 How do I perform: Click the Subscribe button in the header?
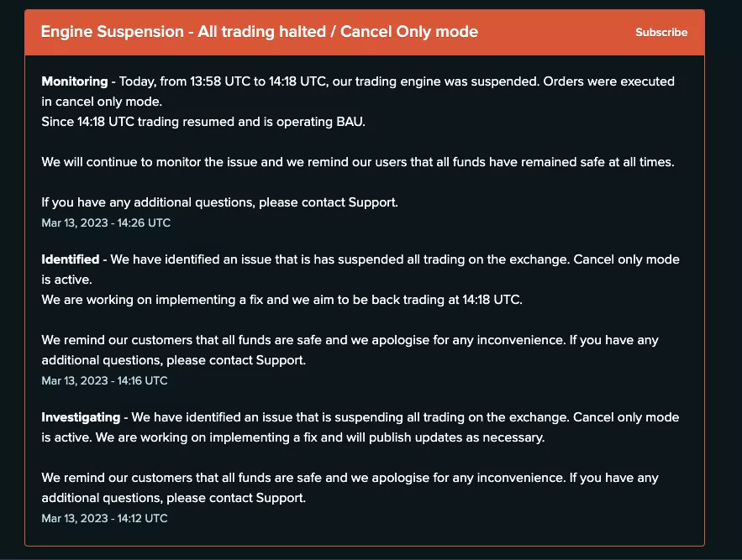(660, 33)
